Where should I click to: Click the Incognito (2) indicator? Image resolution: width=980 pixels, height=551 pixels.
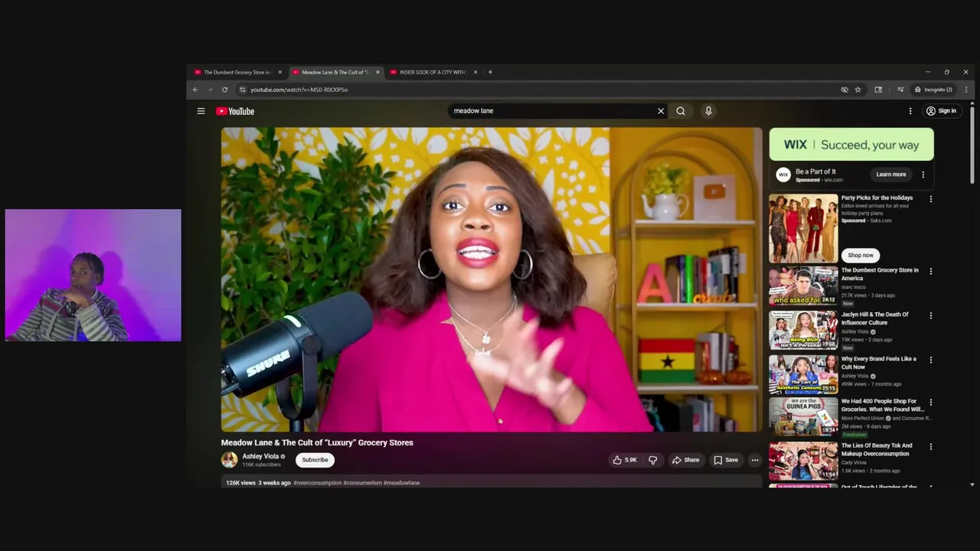coord(933,90)
